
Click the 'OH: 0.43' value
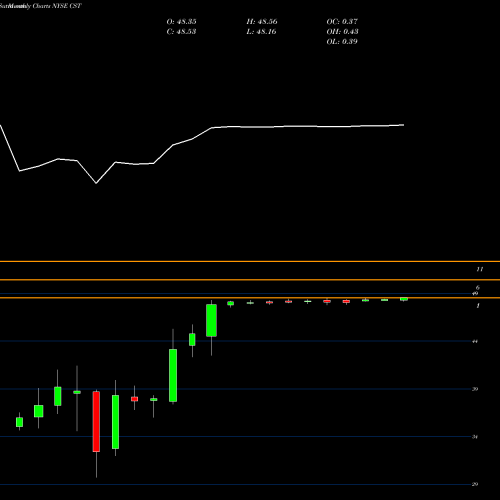click(x=342, y=32)
